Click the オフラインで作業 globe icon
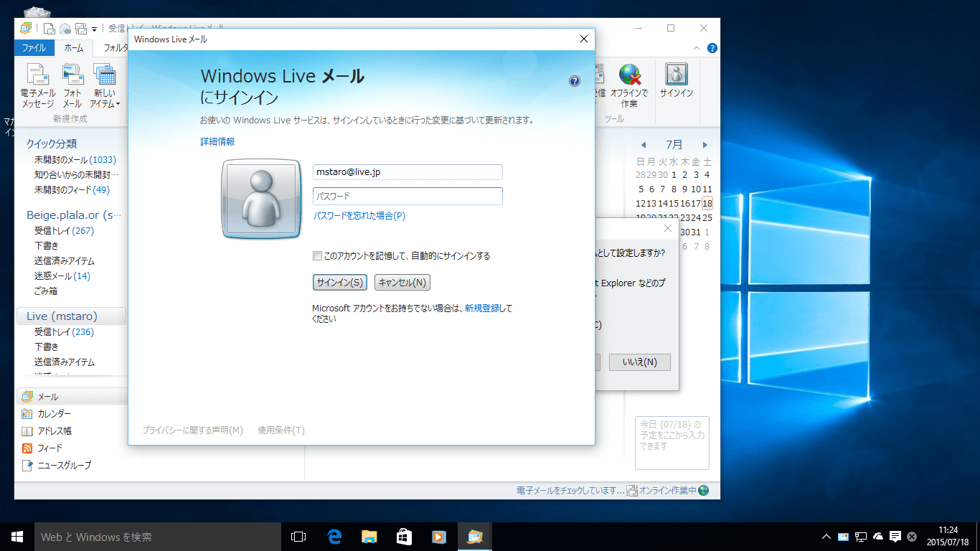980x551 pixels. 629,85
